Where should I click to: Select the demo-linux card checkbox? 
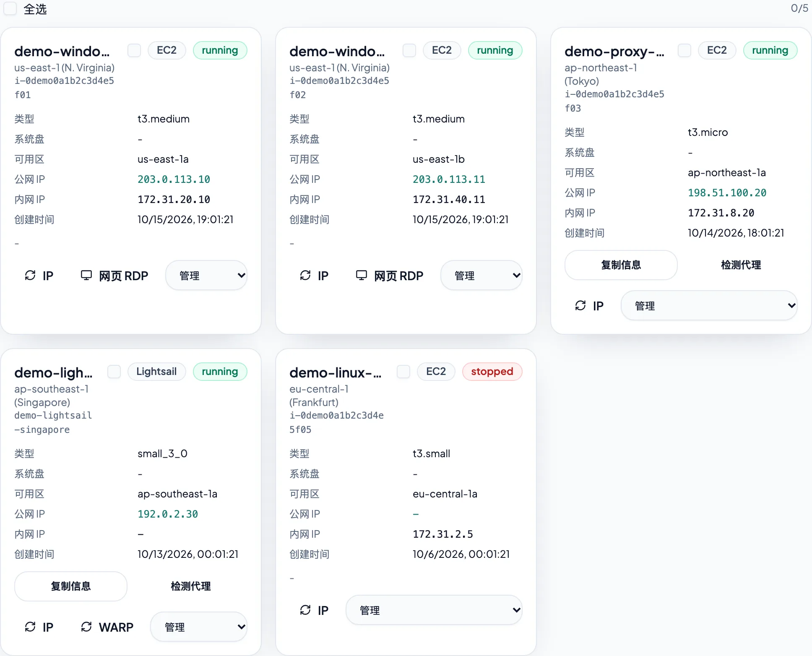pos(403,372)
